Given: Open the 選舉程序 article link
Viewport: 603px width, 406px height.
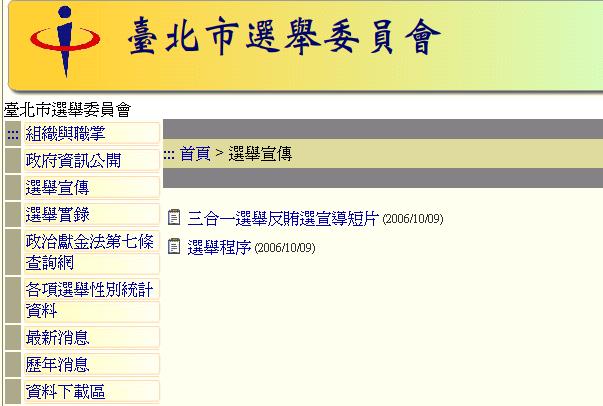Looking at the screenshot, I should point(219,247).
